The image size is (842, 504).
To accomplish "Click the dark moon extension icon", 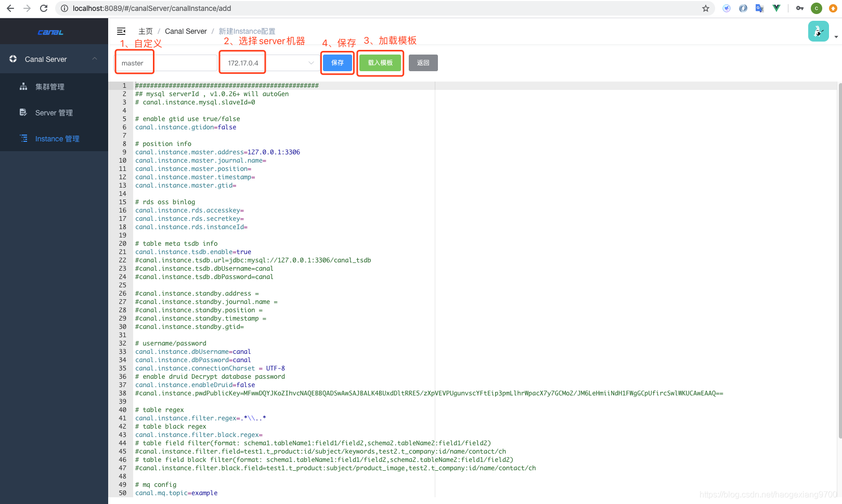I will tap(743, 8).
